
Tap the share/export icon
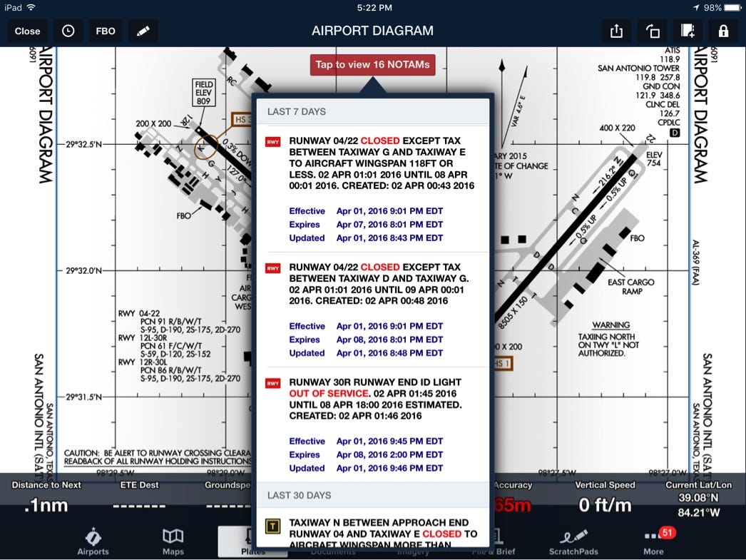click(x=617, y=31)
